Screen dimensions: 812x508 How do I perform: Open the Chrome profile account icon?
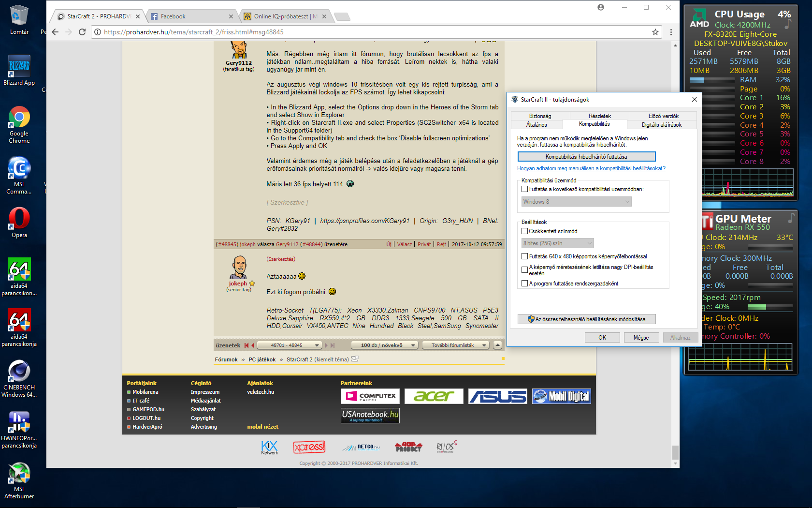(601, 7)
